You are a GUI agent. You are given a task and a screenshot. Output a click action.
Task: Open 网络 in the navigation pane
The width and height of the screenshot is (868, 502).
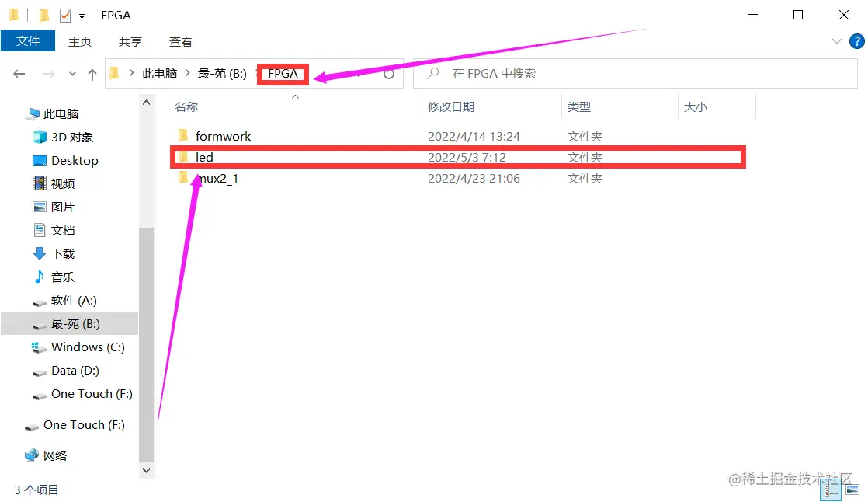(55, 455)
